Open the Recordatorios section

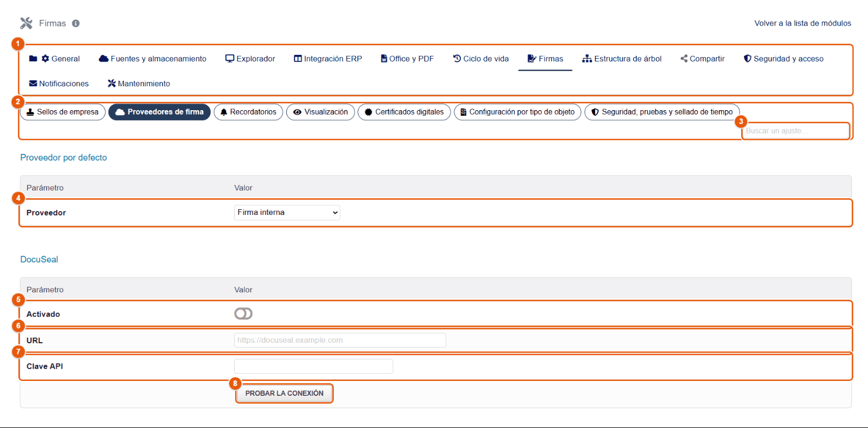click(x=249, y=112)
